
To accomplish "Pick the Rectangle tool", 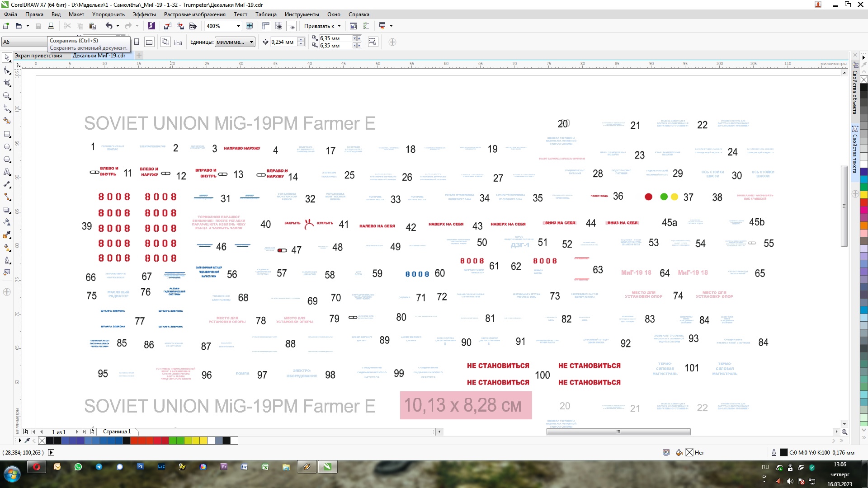I will (x=7, y=134).
